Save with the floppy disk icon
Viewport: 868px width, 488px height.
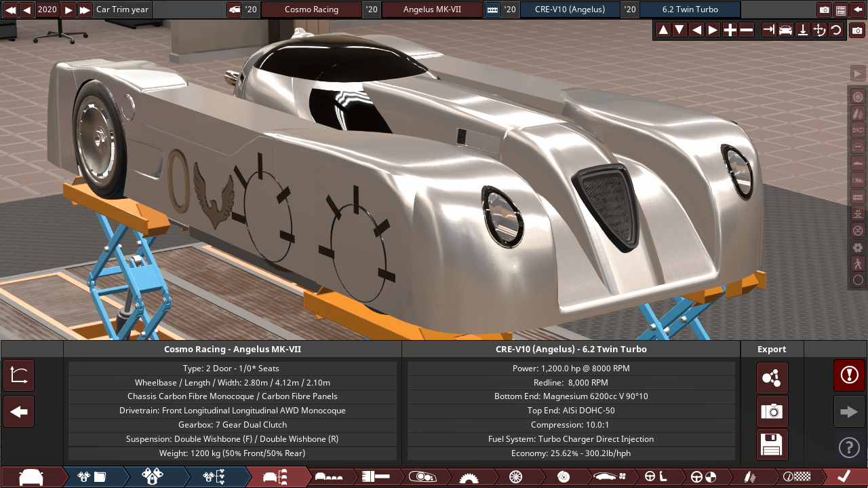click(772, 445)
